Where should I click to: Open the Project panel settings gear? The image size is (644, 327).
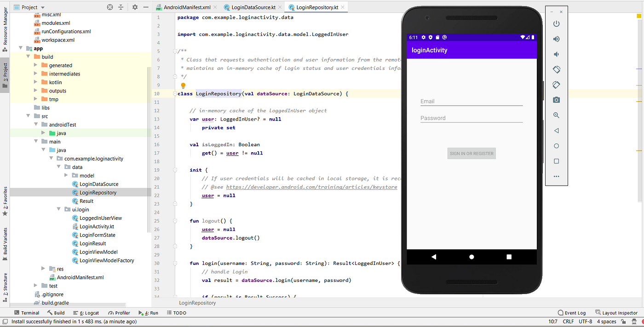click(134, 7)
